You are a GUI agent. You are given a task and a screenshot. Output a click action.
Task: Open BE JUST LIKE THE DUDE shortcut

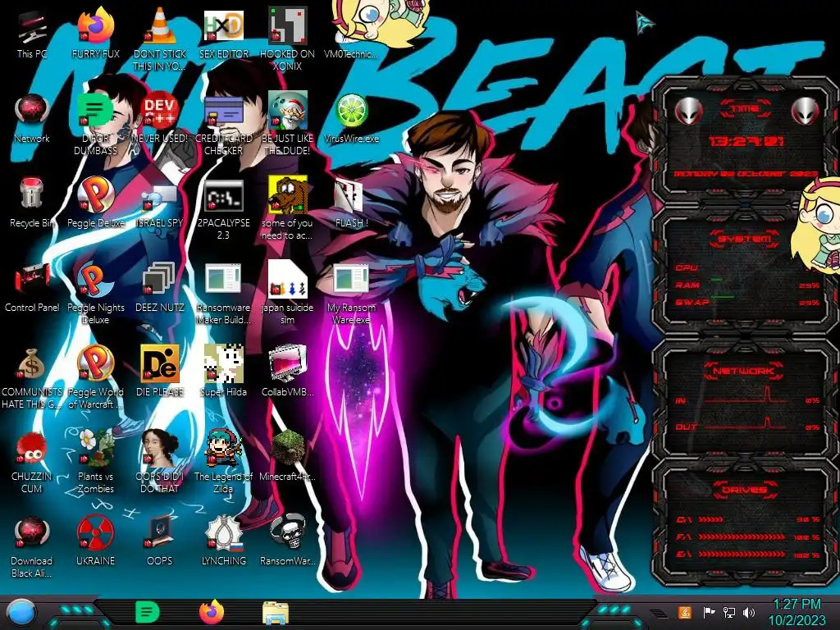pos(288,123)
